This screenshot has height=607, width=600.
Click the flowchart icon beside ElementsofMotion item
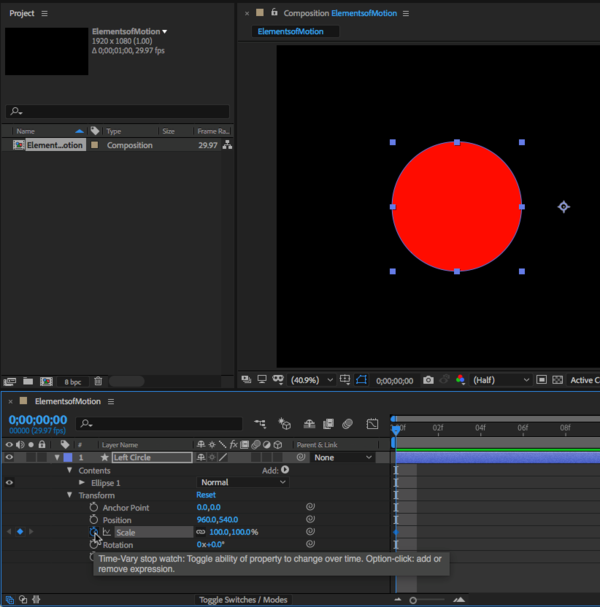click(227, 145)
